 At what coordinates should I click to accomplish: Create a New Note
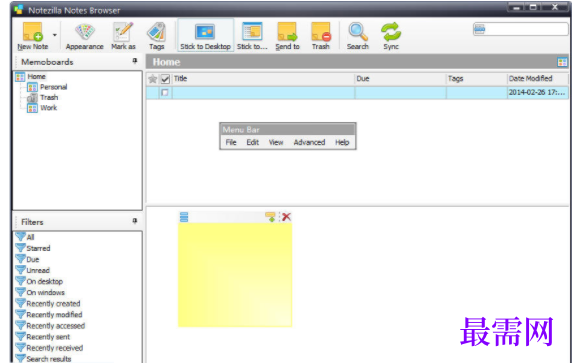click(32, 36)
